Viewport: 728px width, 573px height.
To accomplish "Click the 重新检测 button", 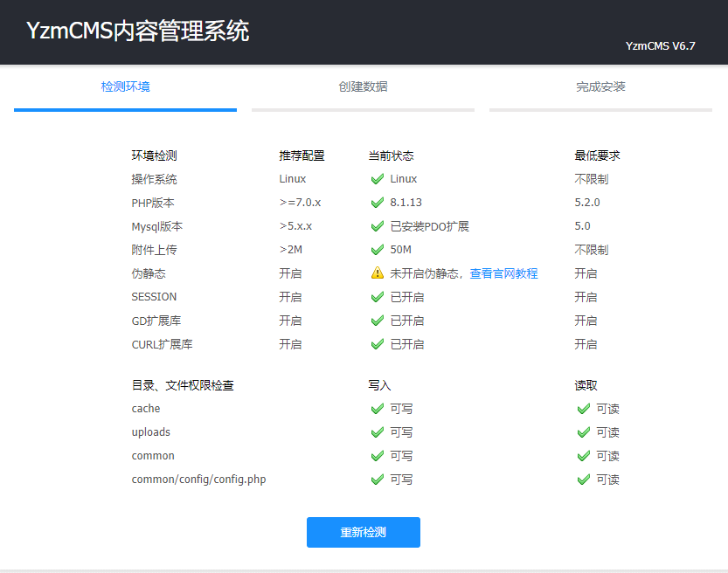I will point(364,532).
